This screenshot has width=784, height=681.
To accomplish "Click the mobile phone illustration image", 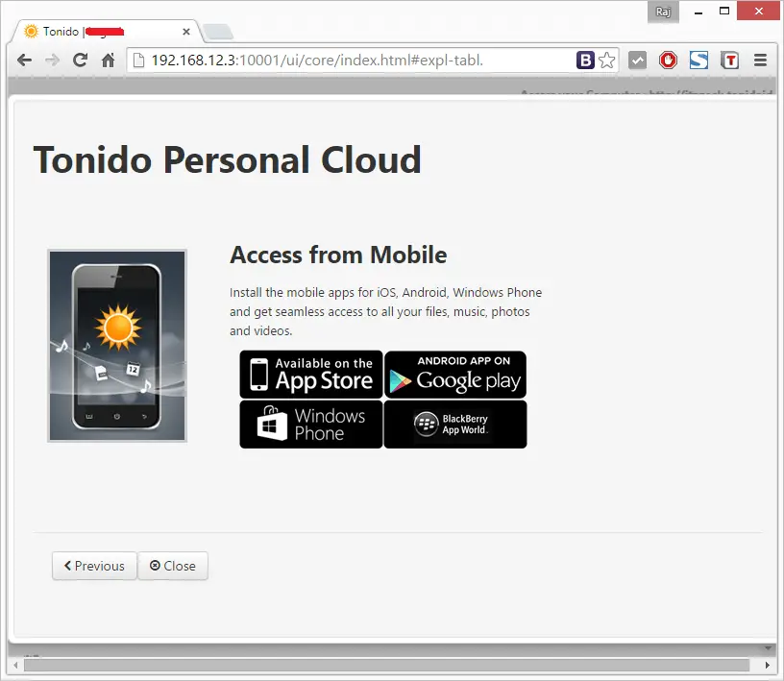I will click(x=117, y=346).
